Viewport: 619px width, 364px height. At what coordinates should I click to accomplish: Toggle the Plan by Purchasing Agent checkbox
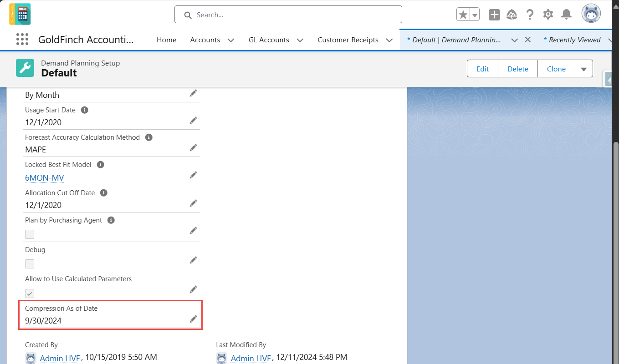click(30, 234)
